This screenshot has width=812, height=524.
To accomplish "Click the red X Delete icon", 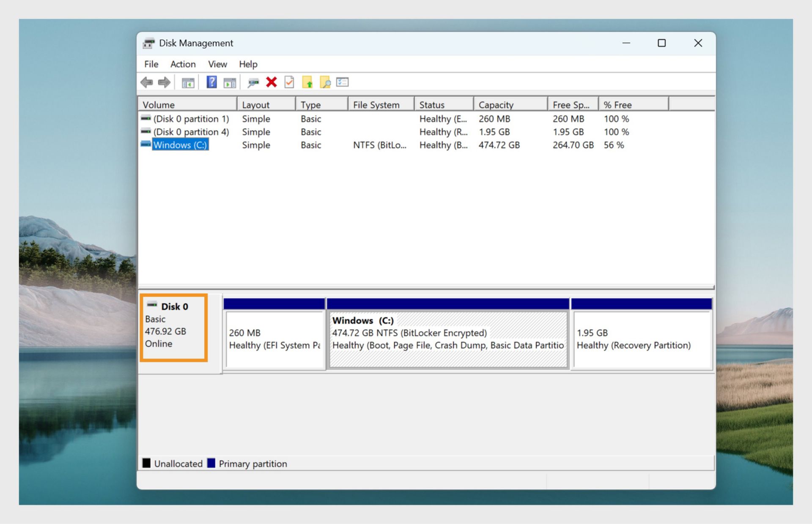I will 272,82.
